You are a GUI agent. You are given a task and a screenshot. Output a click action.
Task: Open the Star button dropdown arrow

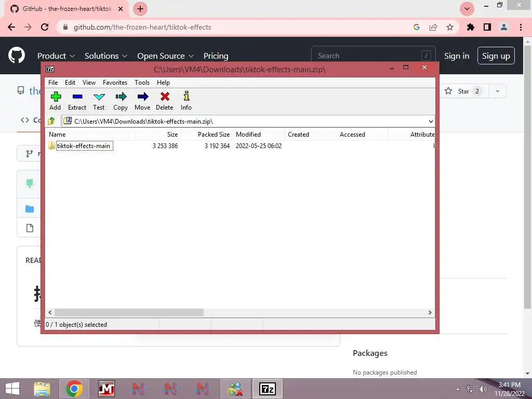click(x=498, y=91)
